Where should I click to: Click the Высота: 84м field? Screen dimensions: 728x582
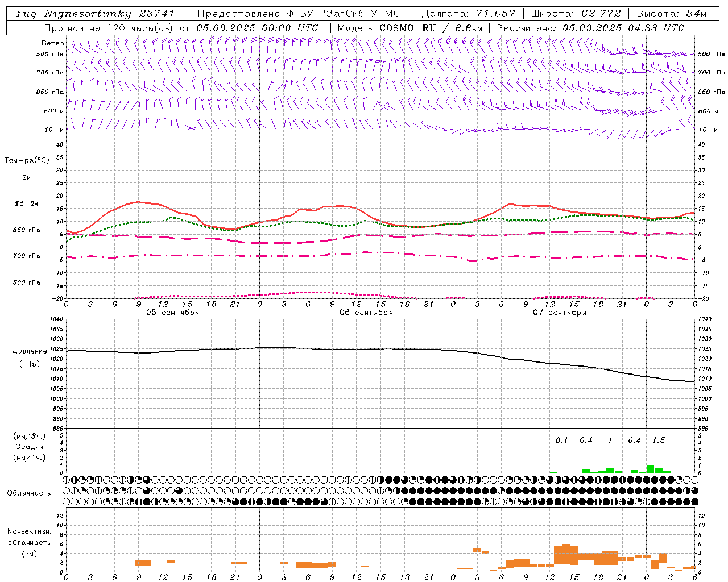pyautogui.click(x=672, y=14)
